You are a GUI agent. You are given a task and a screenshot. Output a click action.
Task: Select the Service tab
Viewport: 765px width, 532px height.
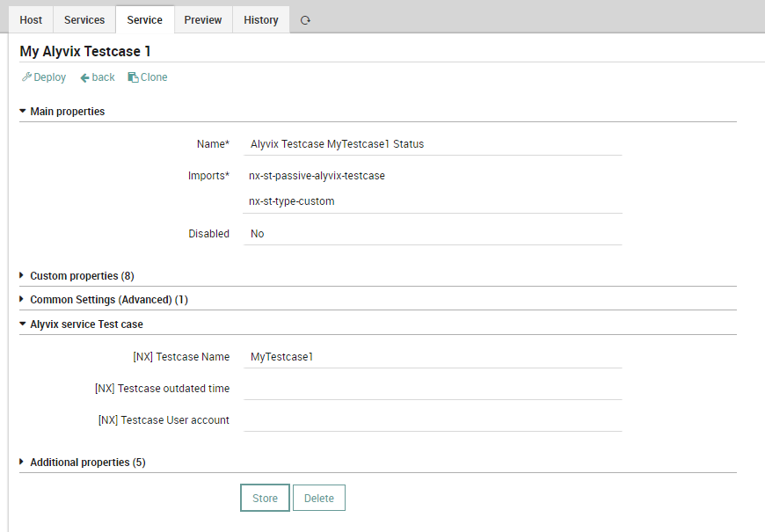pos(145,20)
